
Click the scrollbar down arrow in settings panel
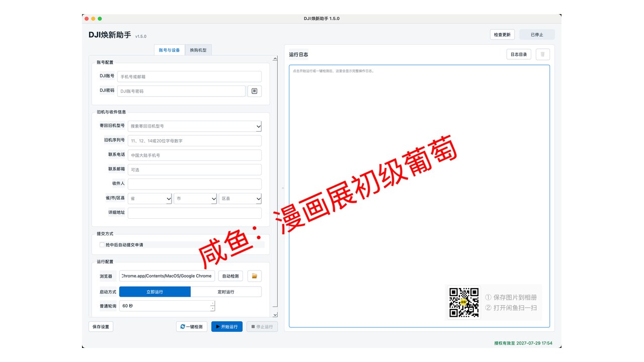(275, 315)
